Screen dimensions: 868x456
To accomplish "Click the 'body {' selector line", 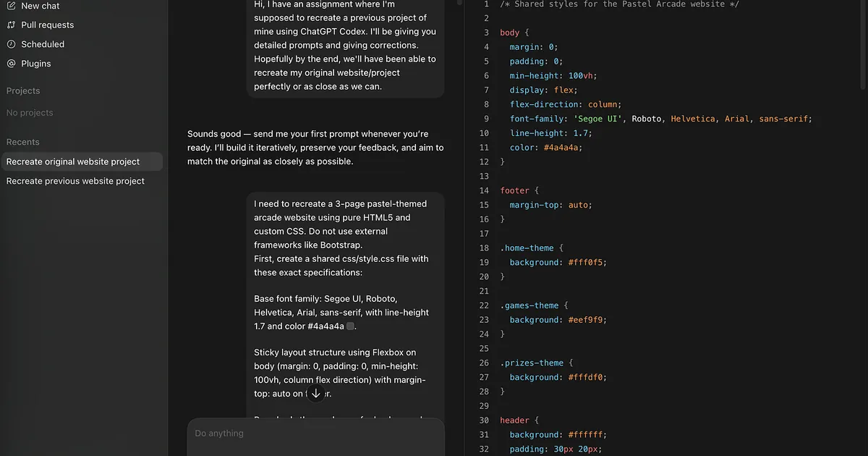I will tap(514, 33).
